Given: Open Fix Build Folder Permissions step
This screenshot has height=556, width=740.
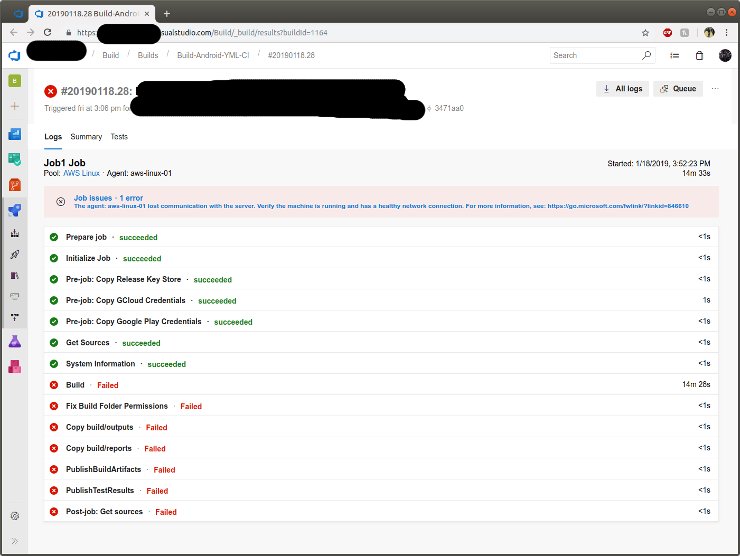Looking at the screenshot, I should (x=381, y=406).
